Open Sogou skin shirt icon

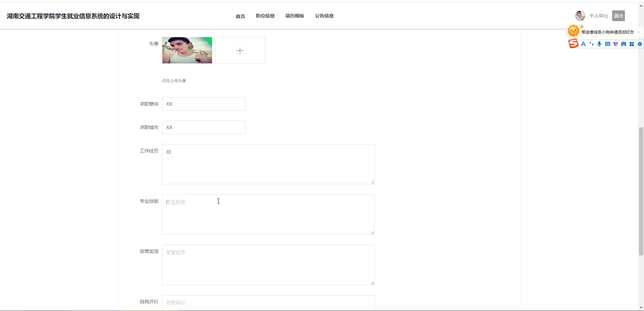point(615,44)
